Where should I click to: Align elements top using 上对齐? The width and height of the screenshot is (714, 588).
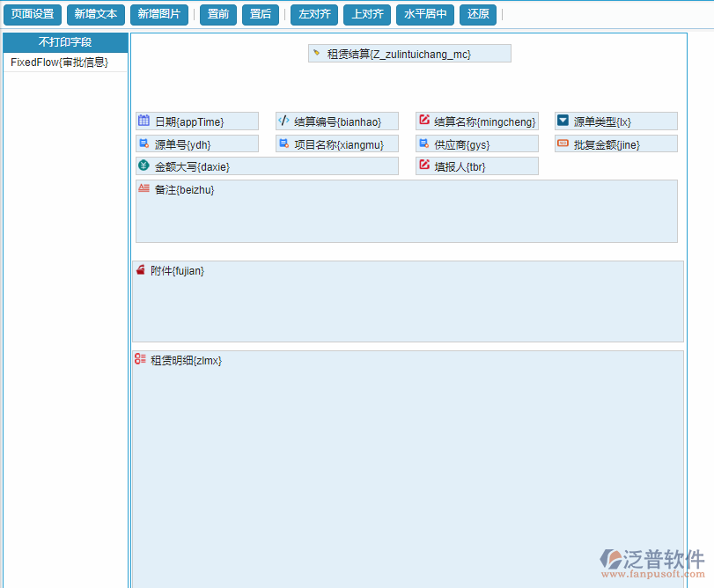(366, 14)
